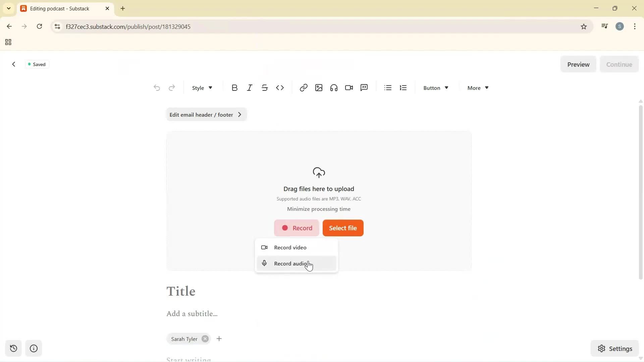
Task: Click the audio upload icon
Action: click(333, 87)
